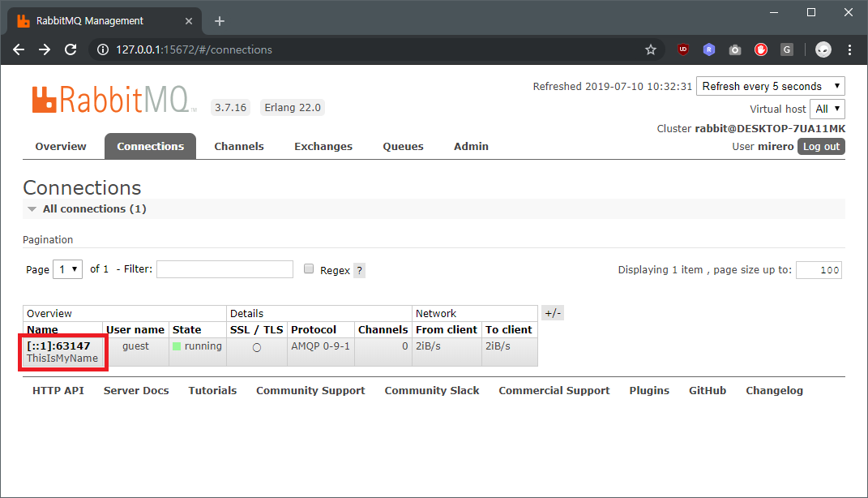The image size is (868, 498).
Task: Click the gray G extension icon
Action: [787, 49]
